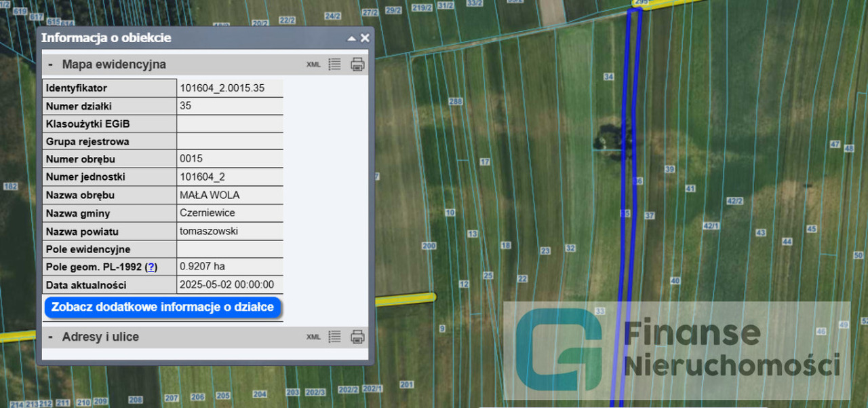
Task: Open list view icon for Adresy i ulice
Action: pyautogui.click(x=334, y=337)
